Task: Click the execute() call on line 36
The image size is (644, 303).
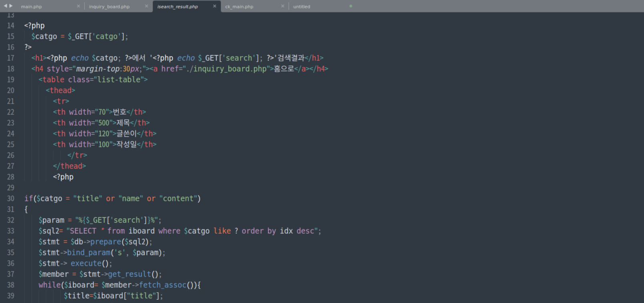Action: click(x=90, y=263)
